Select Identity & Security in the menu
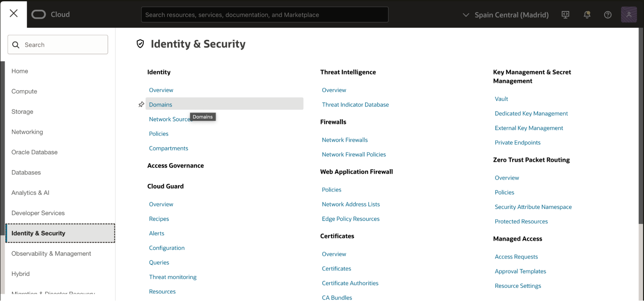 60,233
